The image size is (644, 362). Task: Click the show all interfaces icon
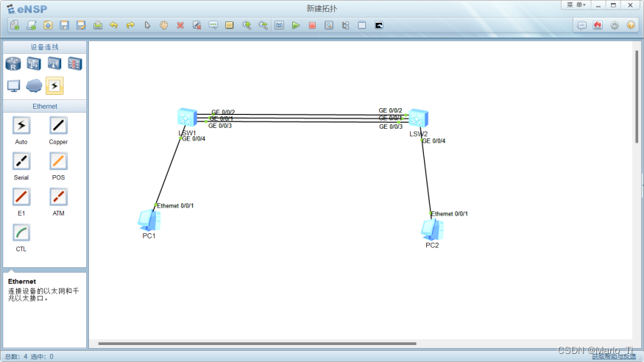(345, 26)
